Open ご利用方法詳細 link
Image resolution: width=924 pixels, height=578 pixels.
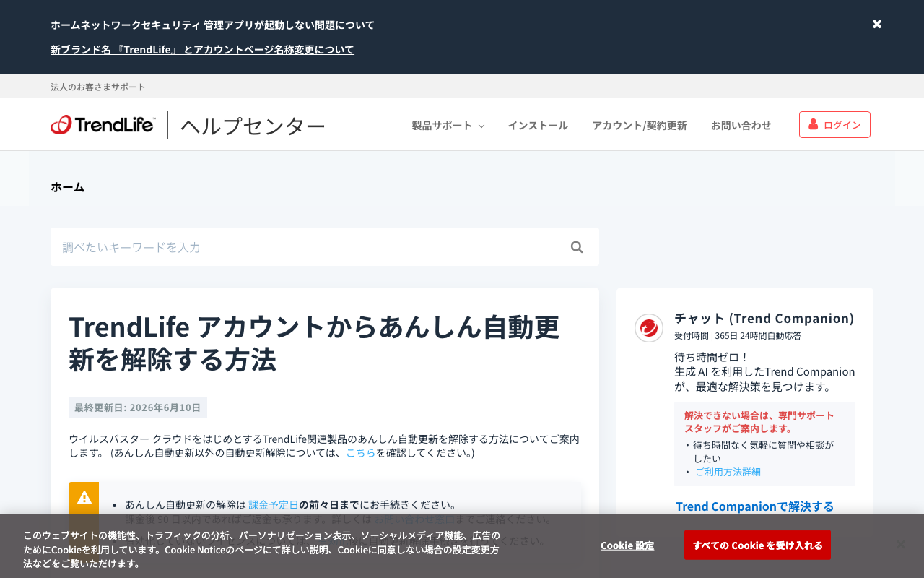click(728, 471)
